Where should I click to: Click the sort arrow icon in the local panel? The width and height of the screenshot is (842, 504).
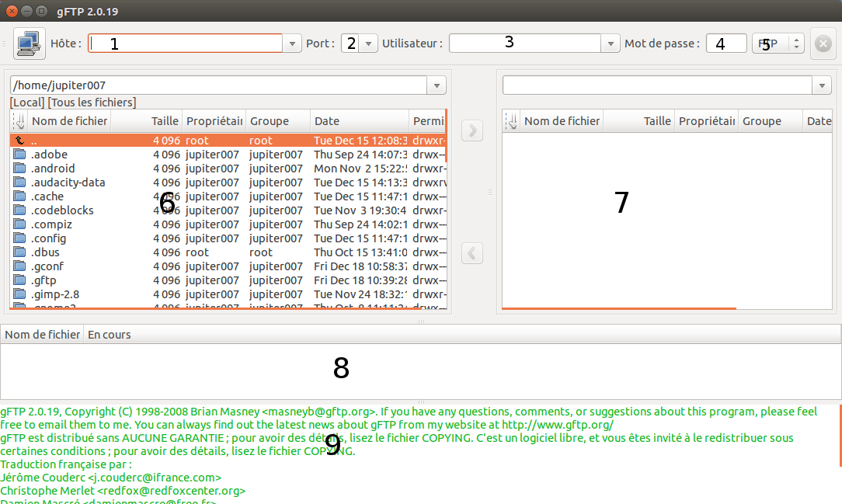pos(19,121)
